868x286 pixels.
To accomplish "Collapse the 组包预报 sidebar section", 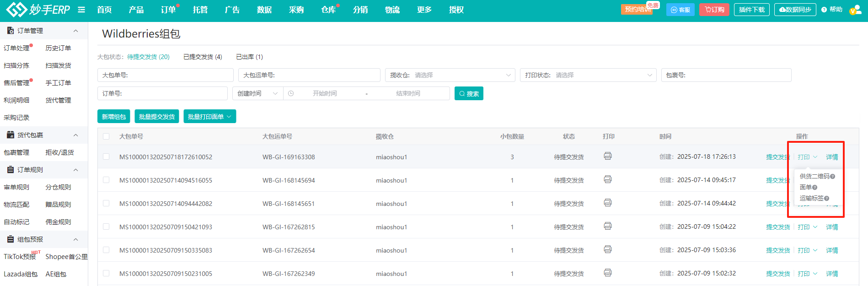I will pyautogui.click(x=76, y=239).
